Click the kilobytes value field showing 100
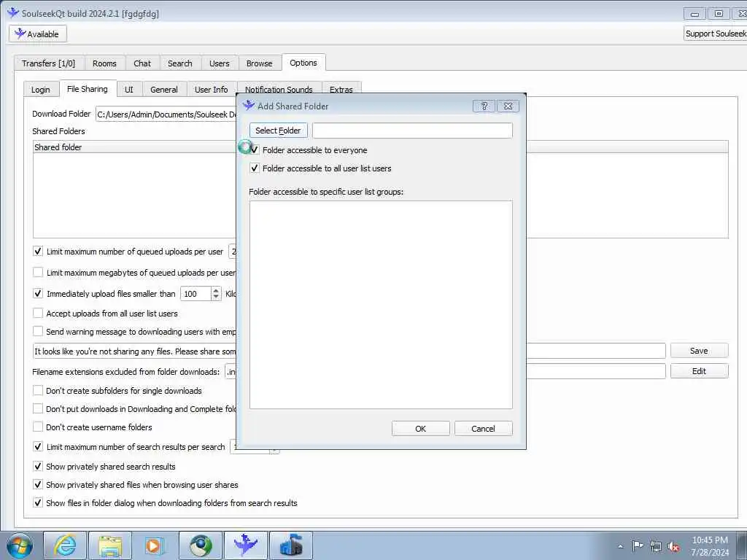Screen dimensions: 747x560 tap(196, 294)
